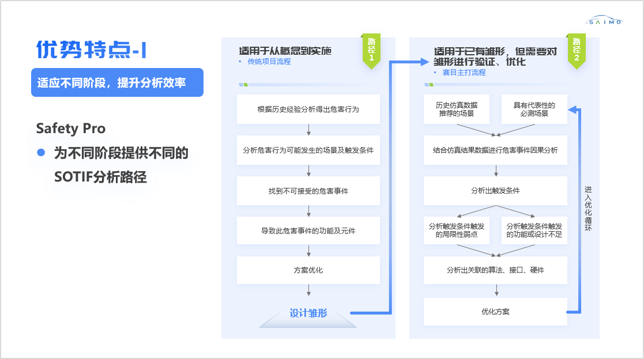
Task: Click the 分析出关联的算法、接口、硬件 step
Action: coord(495,270)
